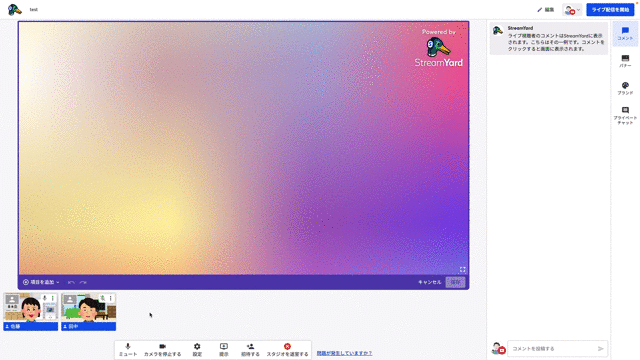Toggle the mic on 佐藤's thumbnail
640x360 pixels.
(x=44, y=298)
